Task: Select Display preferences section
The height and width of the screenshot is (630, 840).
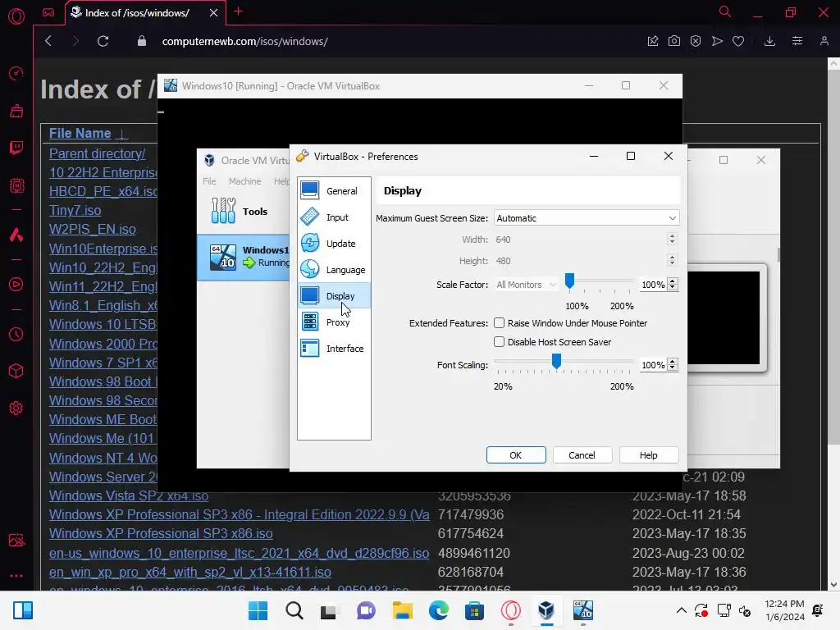Action: point(334,295)
